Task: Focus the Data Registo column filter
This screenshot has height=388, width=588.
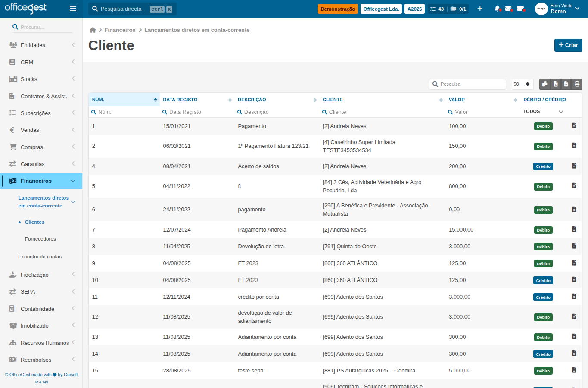Action: [197, 112]
